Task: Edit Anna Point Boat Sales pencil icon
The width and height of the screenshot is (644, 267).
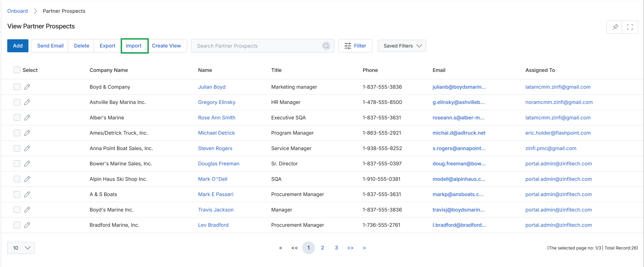Action: click(27, 148)
